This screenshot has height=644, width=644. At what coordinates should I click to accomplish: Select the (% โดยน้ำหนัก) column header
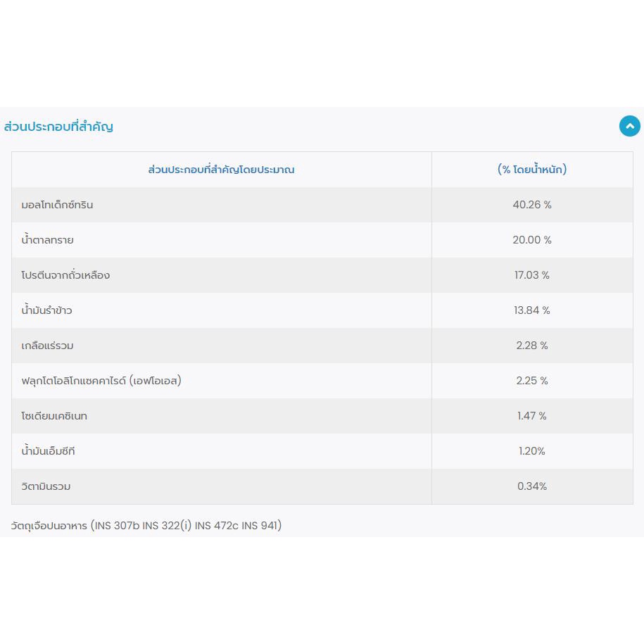(x=532, y=170)
